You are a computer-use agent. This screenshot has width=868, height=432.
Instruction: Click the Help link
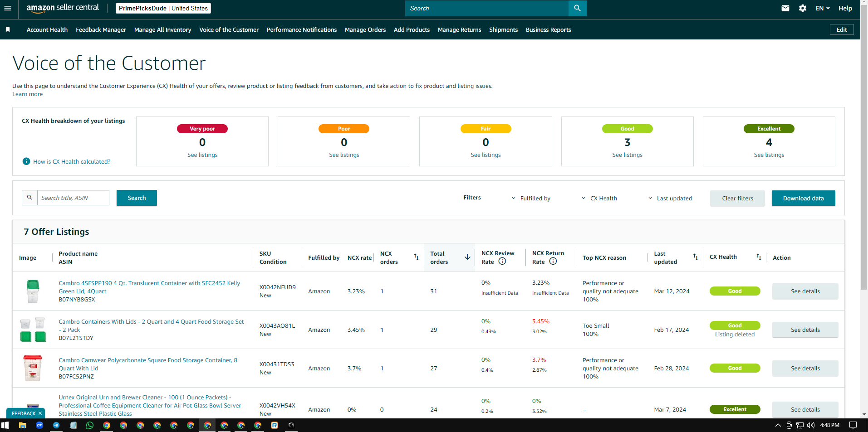click(x=845, y=8)
